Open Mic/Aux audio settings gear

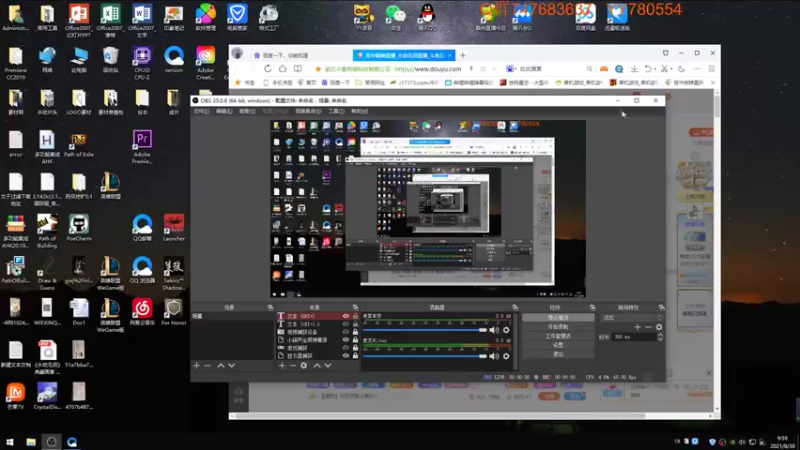pyautogui.click(x=506, y=356)
